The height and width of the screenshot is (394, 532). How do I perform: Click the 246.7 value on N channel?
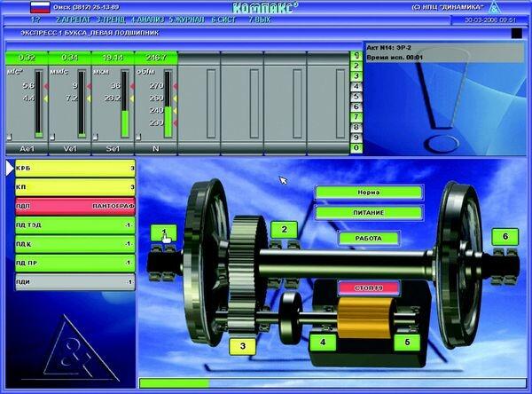point(156,58)
